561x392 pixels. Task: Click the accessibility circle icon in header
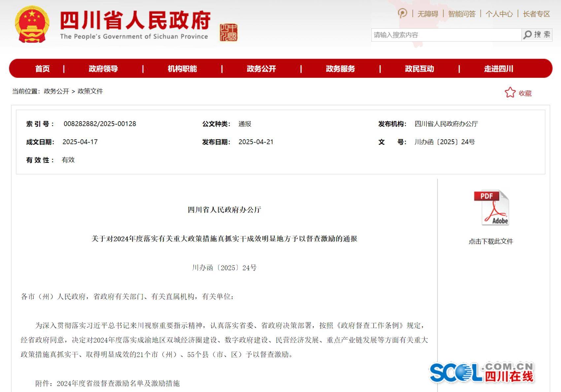coord(402,14)
